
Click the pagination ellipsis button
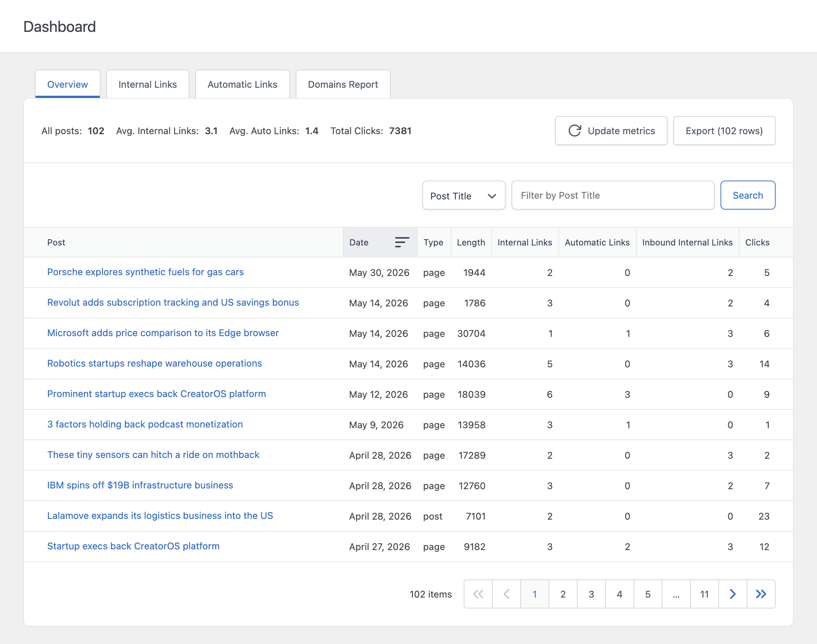[x=676, y=594]
